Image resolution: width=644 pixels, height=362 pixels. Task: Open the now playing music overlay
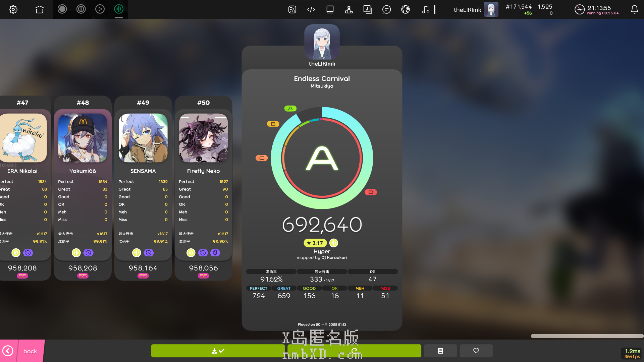(426, 9)
